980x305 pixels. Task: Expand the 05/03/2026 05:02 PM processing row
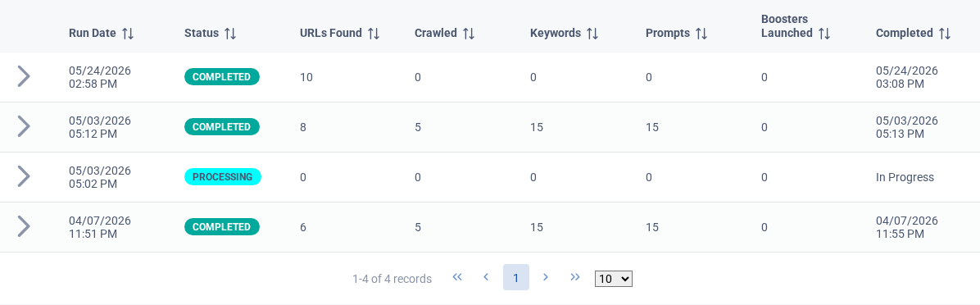(24, 176)
